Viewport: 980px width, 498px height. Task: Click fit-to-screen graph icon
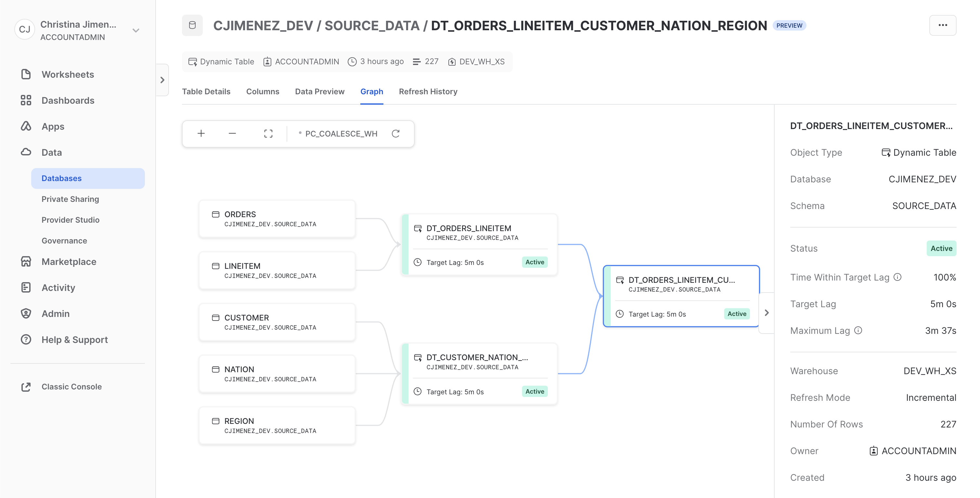(268, 134)
